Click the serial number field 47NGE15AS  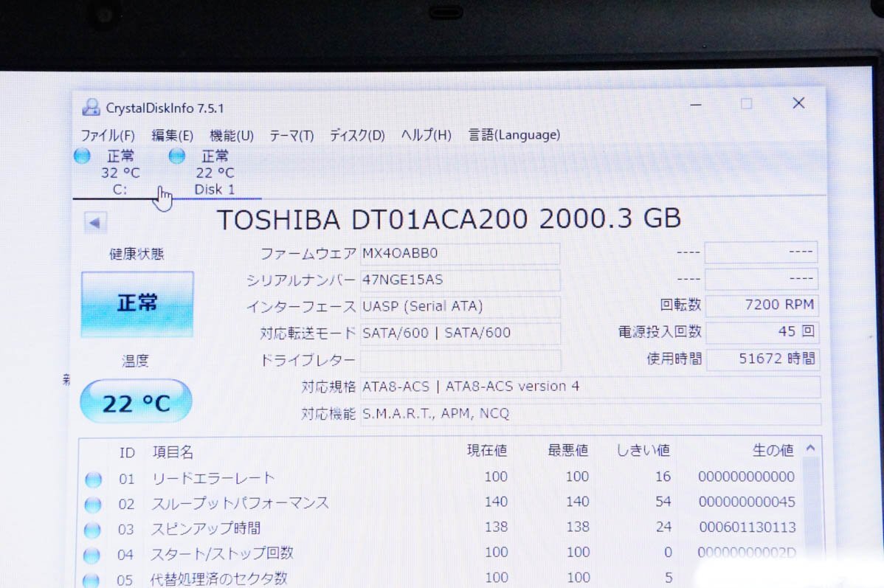click(460, 280)
